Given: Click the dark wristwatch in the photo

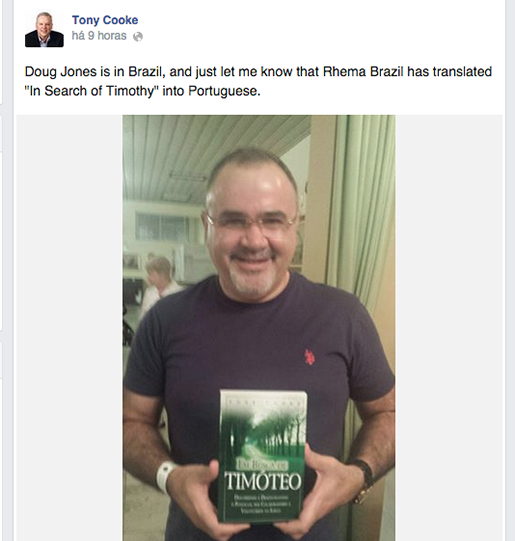Looking at the screenshot, I should (x=363, y=476).
